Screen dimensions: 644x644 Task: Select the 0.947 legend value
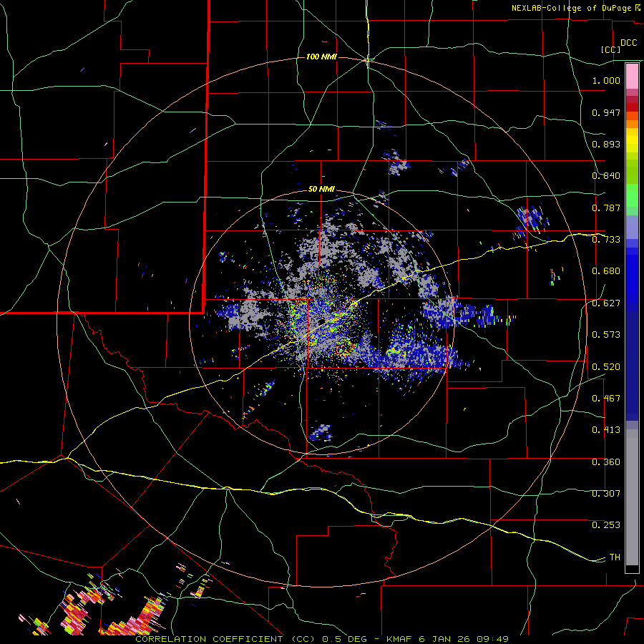coord(606,112)
